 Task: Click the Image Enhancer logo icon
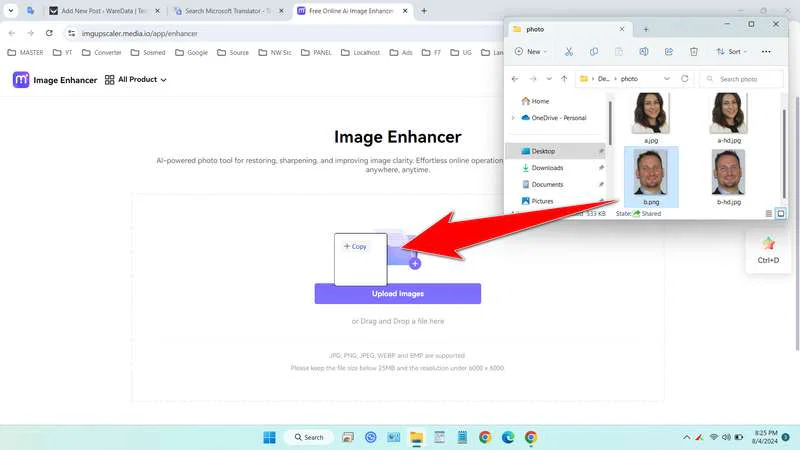(21, 80)
